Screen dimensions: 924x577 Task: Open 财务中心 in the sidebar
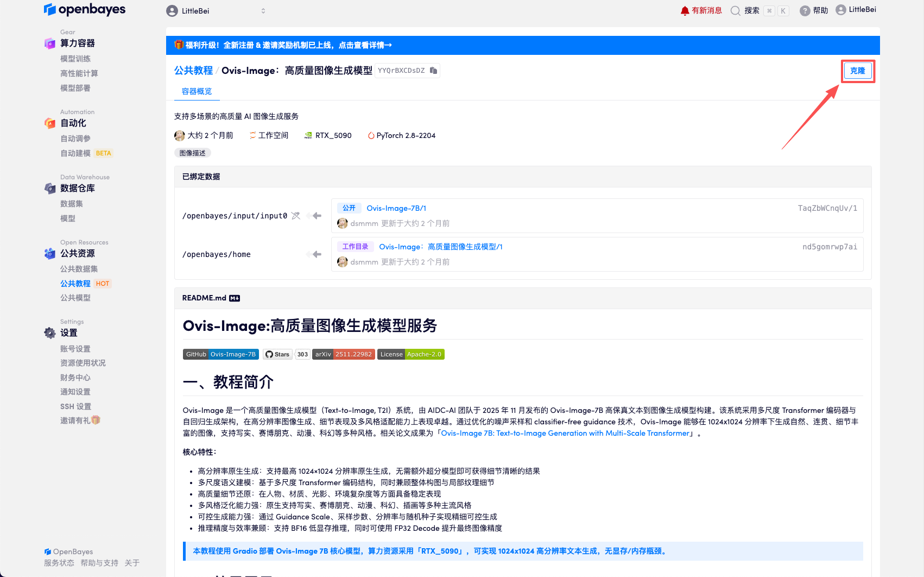pyautogui.click(x=75, y=378)
